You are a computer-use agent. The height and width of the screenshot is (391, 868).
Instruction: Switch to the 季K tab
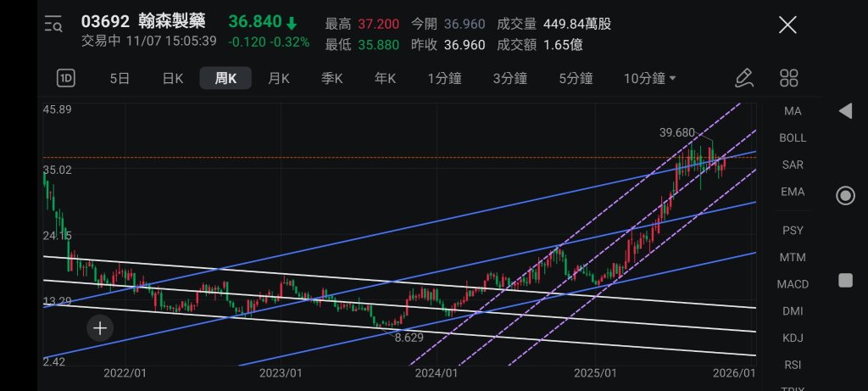point(331,79)
